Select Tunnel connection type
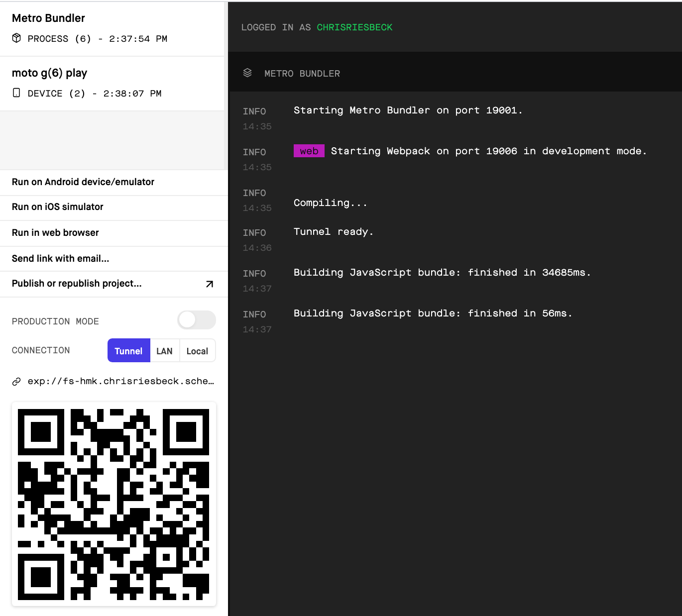The height and width of the screenshot is (616, 682). 128,351
